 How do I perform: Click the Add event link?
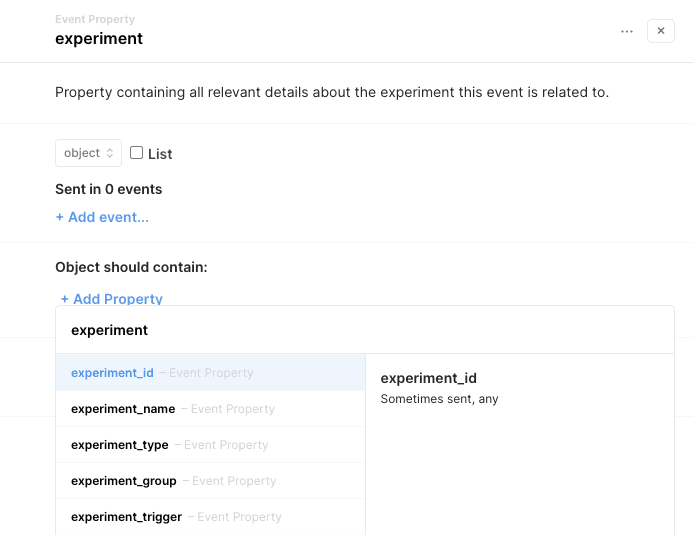102,217
